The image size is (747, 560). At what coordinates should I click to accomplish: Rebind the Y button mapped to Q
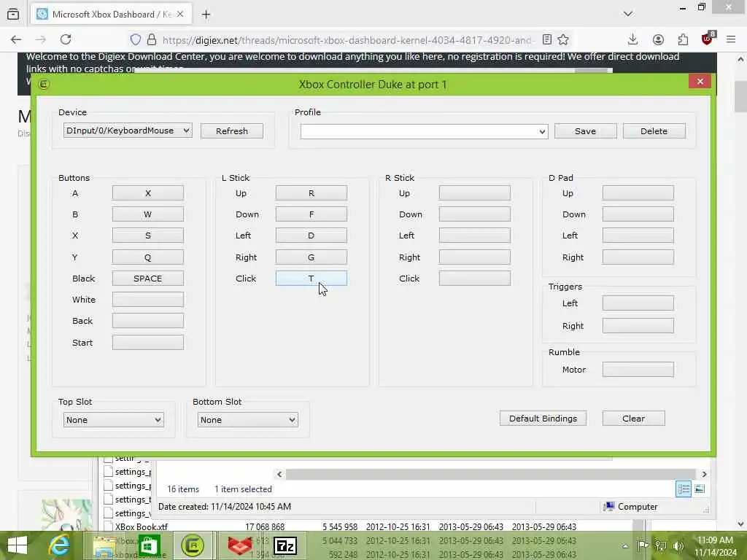[x=147, y=257]
